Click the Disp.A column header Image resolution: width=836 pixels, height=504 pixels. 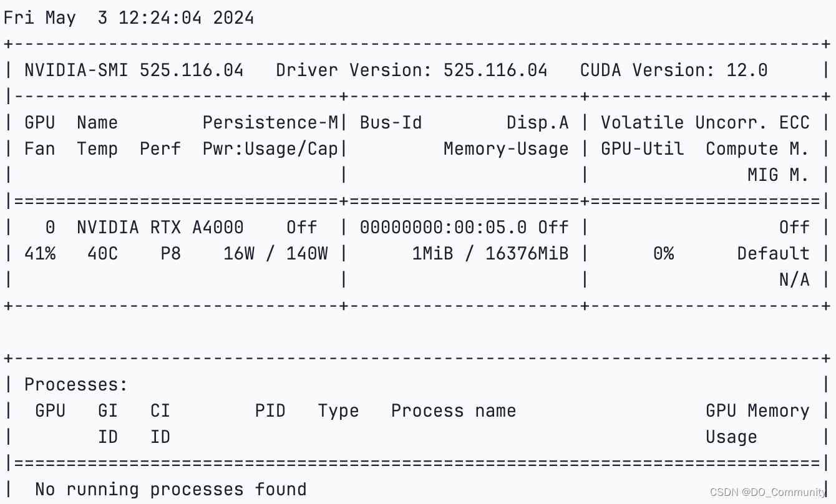pos(538,122)
